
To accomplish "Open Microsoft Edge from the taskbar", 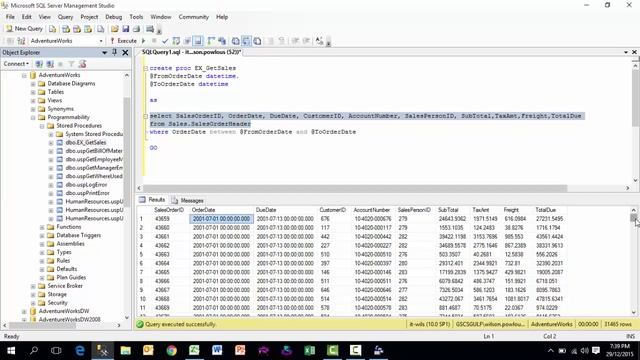I will (80, 350).
